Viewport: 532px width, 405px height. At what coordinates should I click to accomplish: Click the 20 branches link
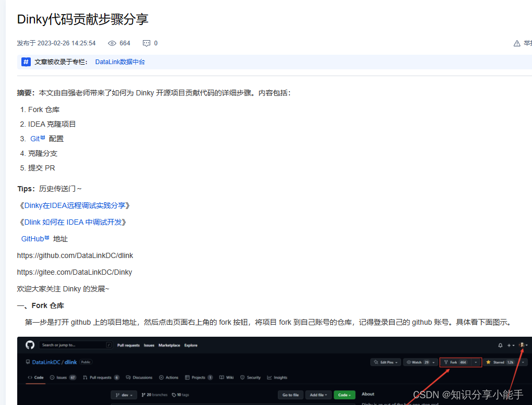coord(154,395)
